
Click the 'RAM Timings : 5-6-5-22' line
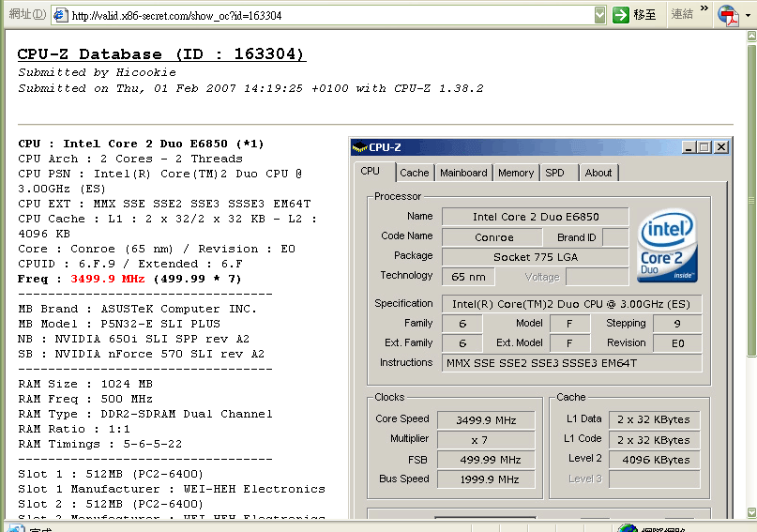pyautogui.click(x=100, y=444)
